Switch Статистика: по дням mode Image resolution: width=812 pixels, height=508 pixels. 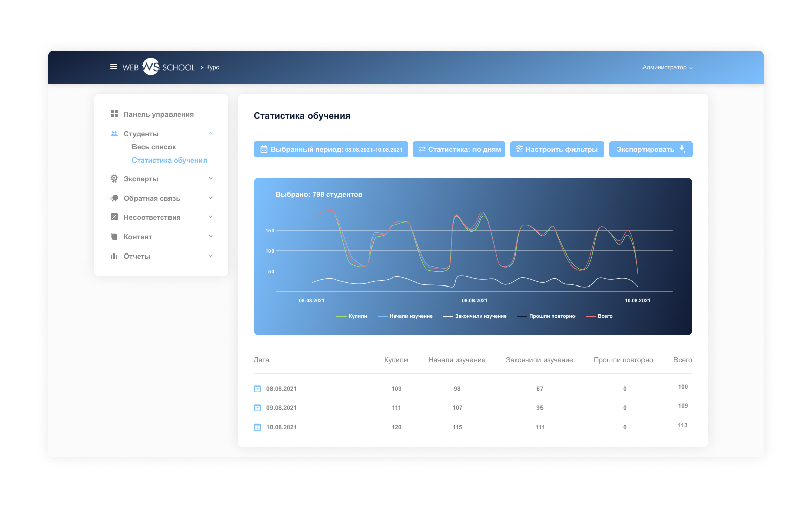[x=459, y=149]
